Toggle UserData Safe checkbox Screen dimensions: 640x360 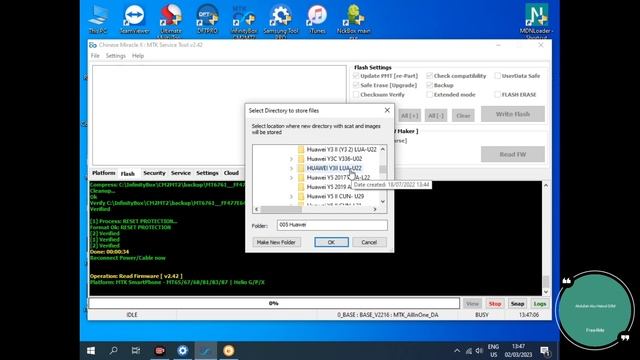(497, 76)
